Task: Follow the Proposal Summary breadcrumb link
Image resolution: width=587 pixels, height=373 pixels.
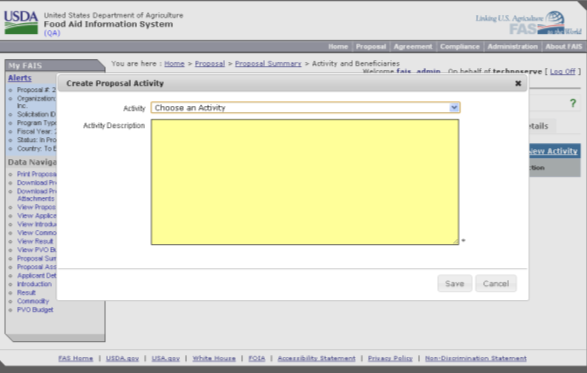Action: point(268,64)
